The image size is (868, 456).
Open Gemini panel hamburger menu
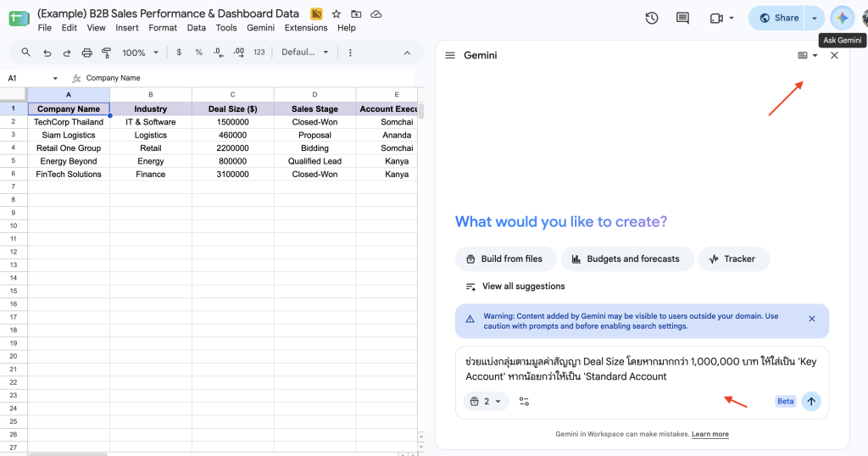coord(450,55)
